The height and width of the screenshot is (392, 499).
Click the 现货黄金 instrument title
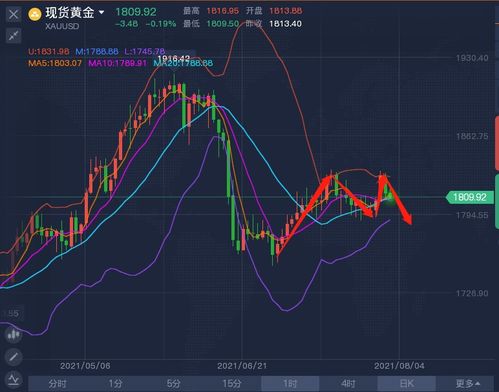(x=70, y=13)
